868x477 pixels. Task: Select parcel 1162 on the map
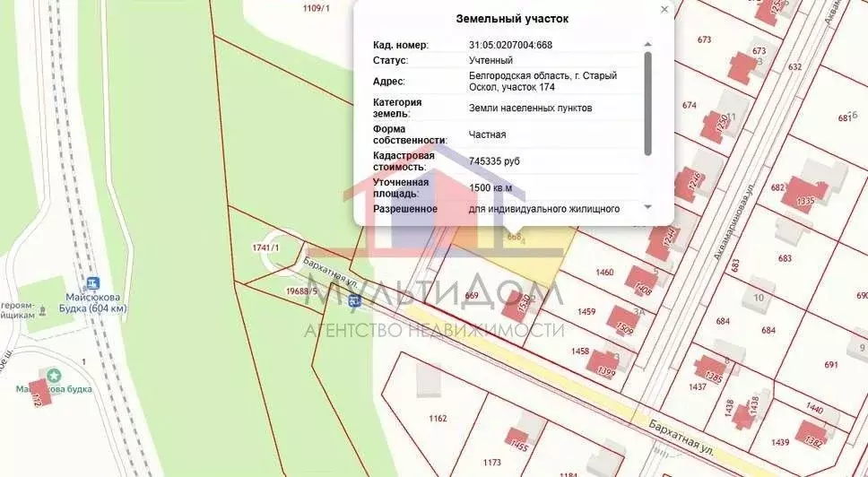(438, 419)
